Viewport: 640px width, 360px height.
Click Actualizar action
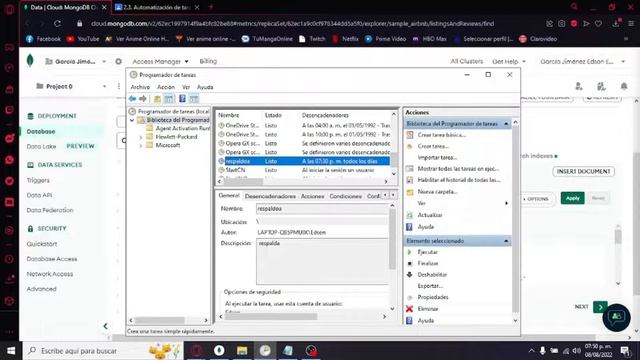tap(430, 215)
